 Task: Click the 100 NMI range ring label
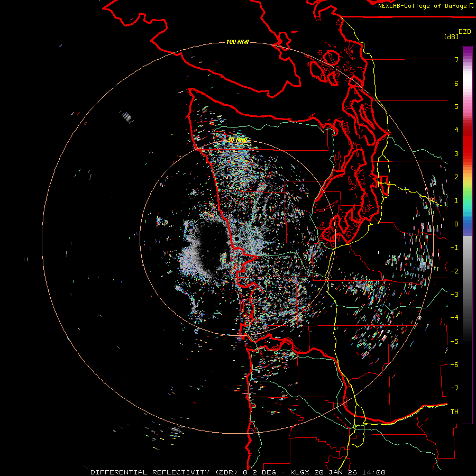pos(237,42)
